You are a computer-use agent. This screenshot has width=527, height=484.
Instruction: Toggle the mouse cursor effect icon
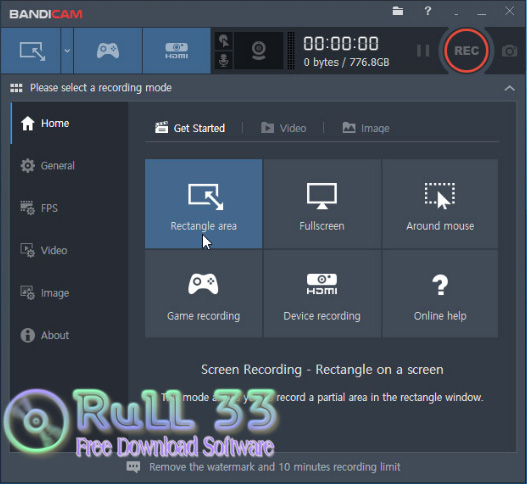[x=224, y=41]
